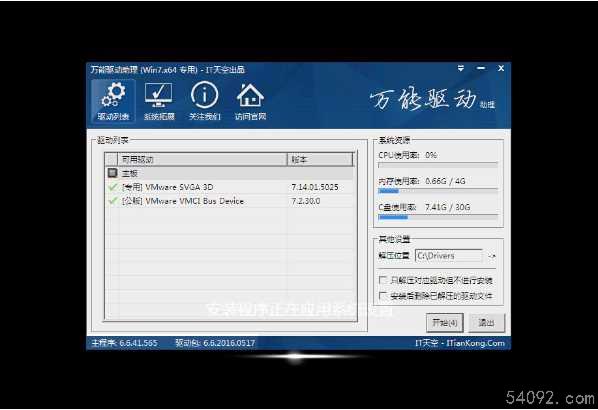
Task: Click the ITianKong.Com link in status bar
Action: tap(476, 343)
